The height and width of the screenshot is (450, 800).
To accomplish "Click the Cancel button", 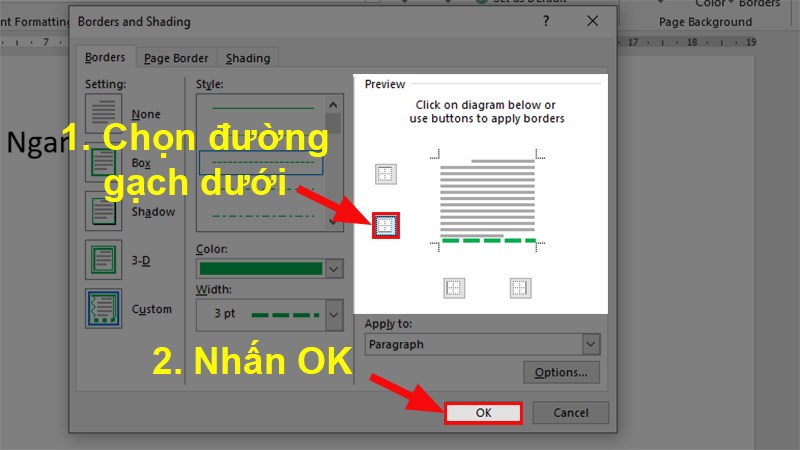I will click(x=570, y=412).
